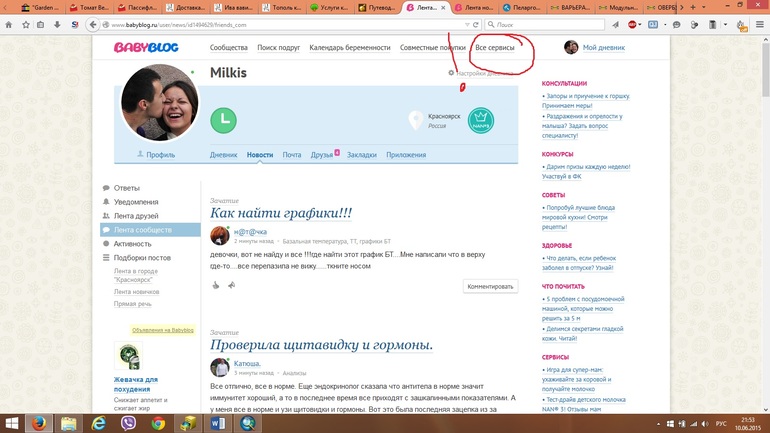
Task: Click the browser search field Поиск
Action: [x=548, y=24]
